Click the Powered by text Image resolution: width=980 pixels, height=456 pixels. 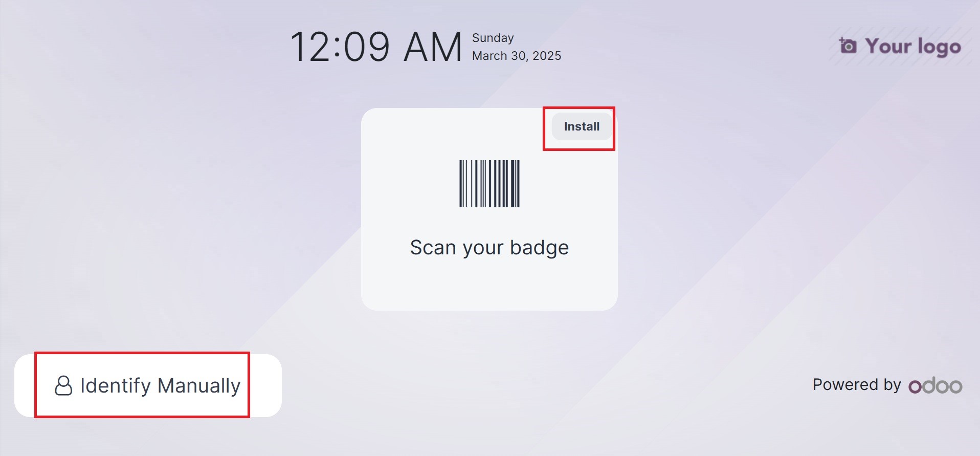coord(857,384)
